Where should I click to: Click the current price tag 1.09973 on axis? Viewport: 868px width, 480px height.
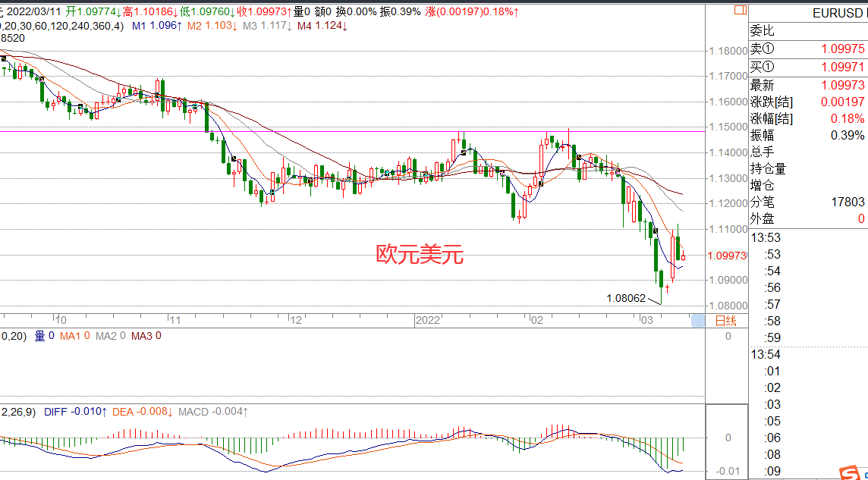pyautogui.click(x=728, y=256)
